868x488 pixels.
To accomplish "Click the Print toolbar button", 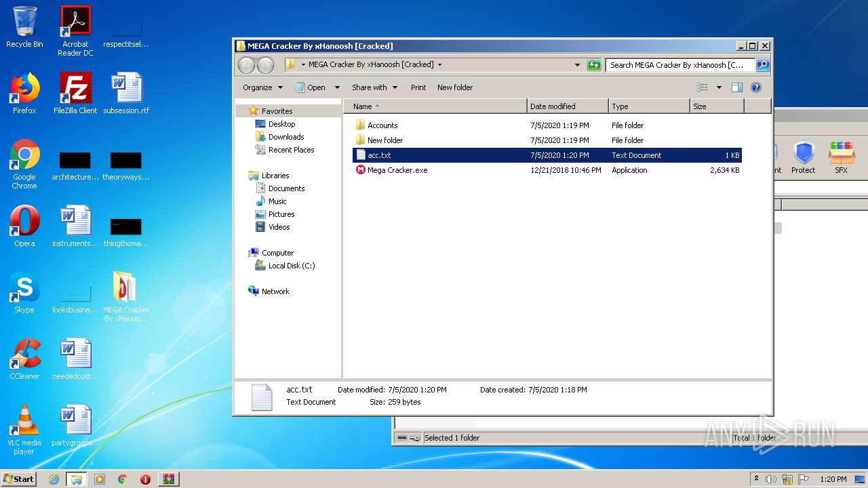I will click(418, 87).
